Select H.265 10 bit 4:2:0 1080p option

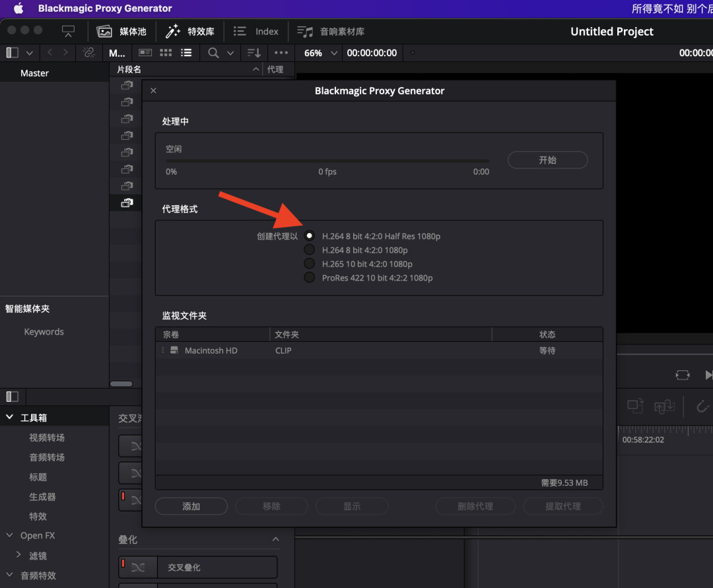(x=309, y=263)
